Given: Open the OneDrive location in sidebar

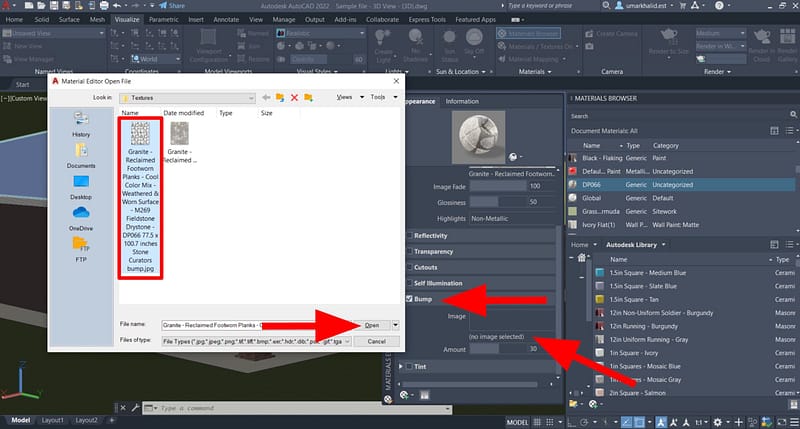Looking at the screenshot, I should (81, 216).
